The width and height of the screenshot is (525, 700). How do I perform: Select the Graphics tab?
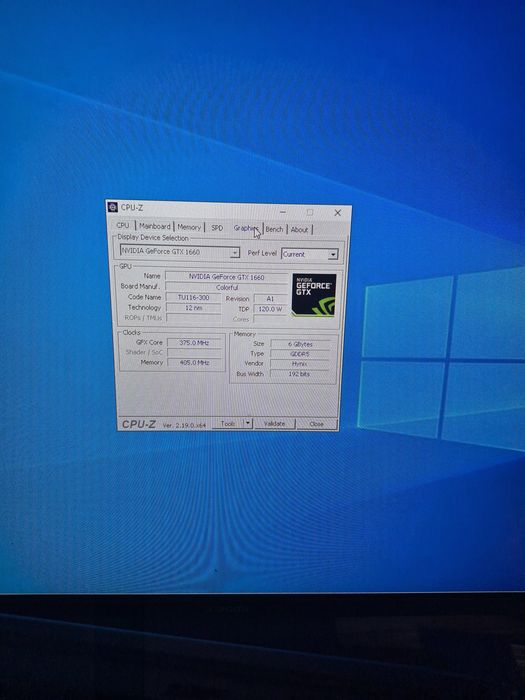point(246,228)
